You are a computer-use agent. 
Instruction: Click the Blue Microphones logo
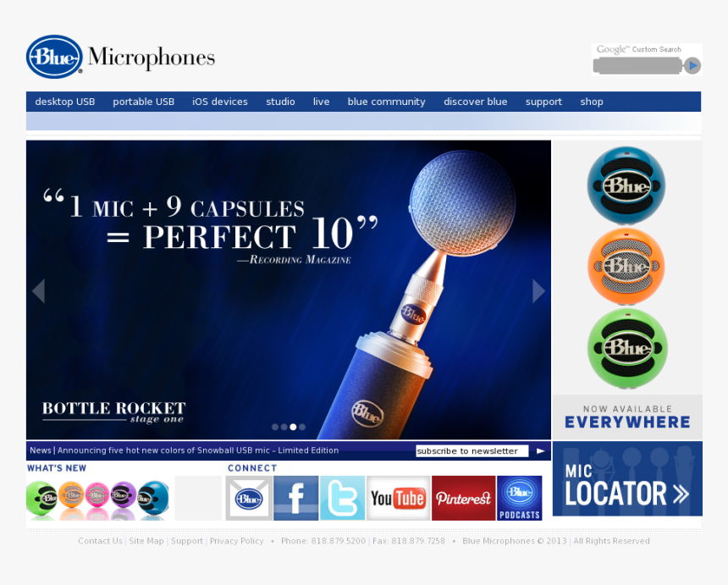pyautogui.click(x=119, y=56)
